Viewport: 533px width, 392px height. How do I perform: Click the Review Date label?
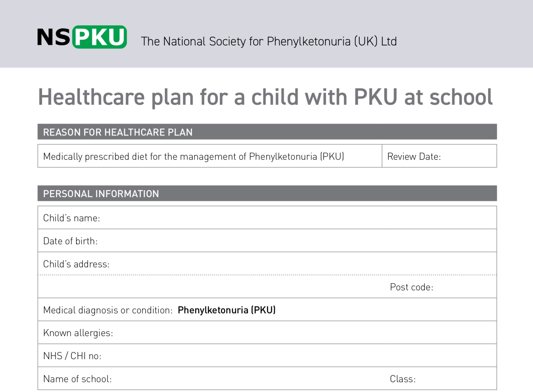click(414, 156)
